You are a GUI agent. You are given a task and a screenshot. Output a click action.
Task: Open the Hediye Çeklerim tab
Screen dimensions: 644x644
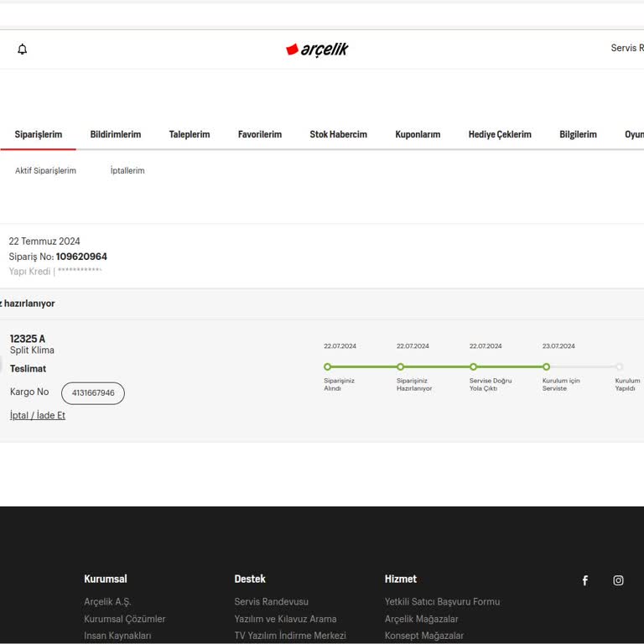(x=500, y=134)
